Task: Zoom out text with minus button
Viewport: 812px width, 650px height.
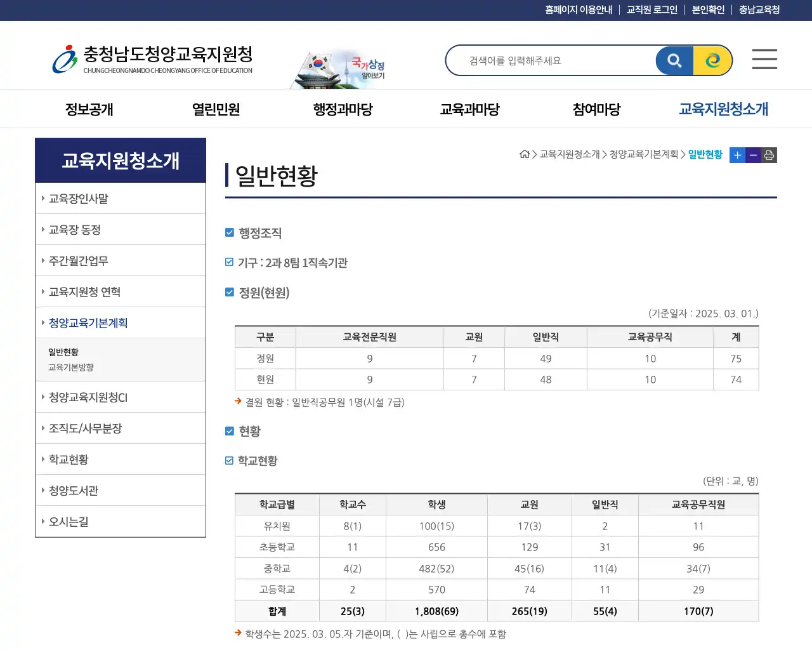Action: pos(753,155)
